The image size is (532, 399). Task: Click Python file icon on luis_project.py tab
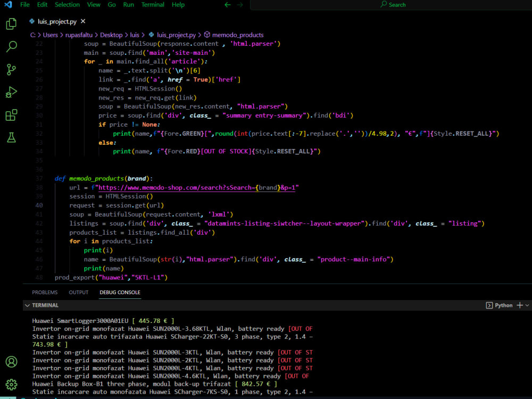(32, 21)
